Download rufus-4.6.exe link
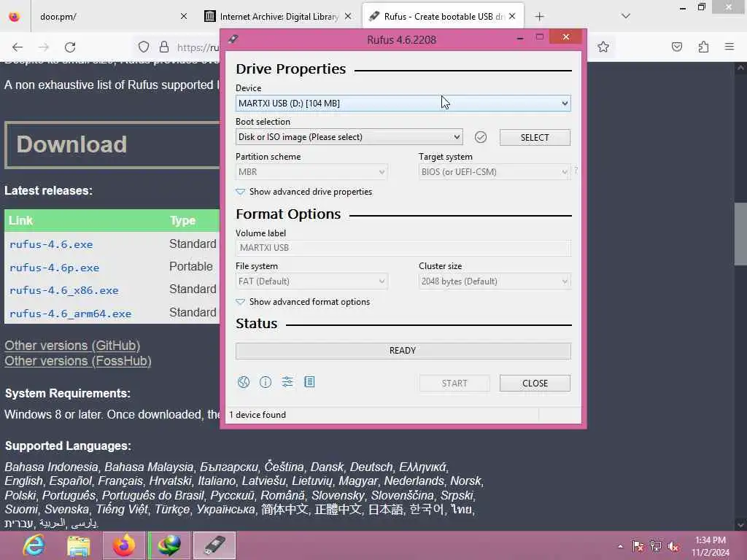The image size is (747, 560). [51, 244]
